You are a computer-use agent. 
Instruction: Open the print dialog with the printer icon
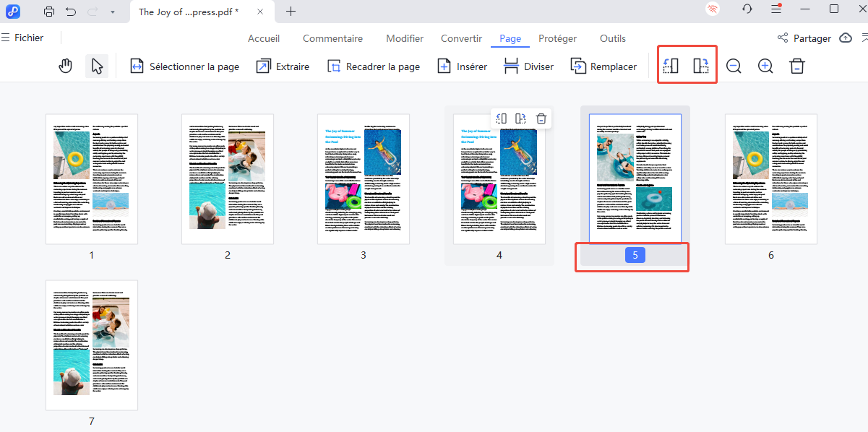(49, 12)
